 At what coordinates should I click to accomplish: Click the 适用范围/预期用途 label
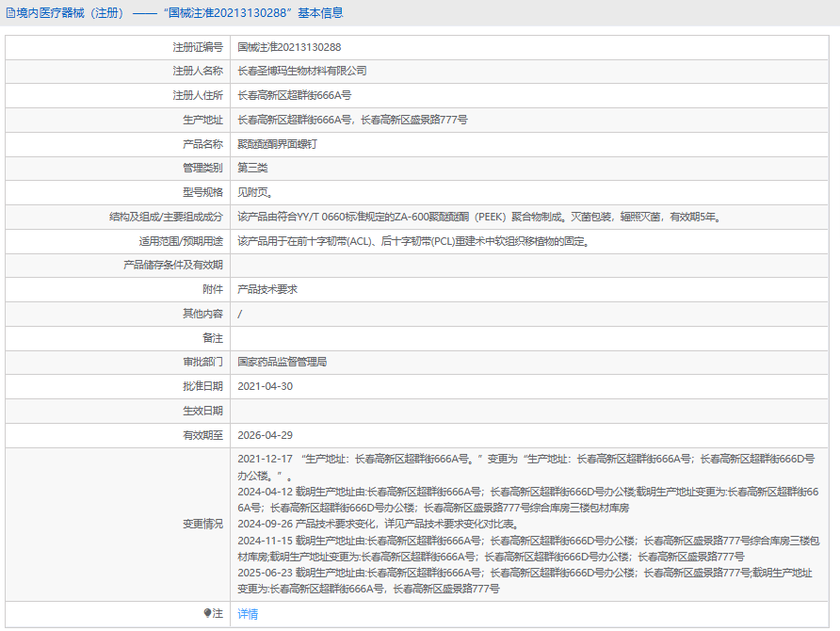[181, 242]
